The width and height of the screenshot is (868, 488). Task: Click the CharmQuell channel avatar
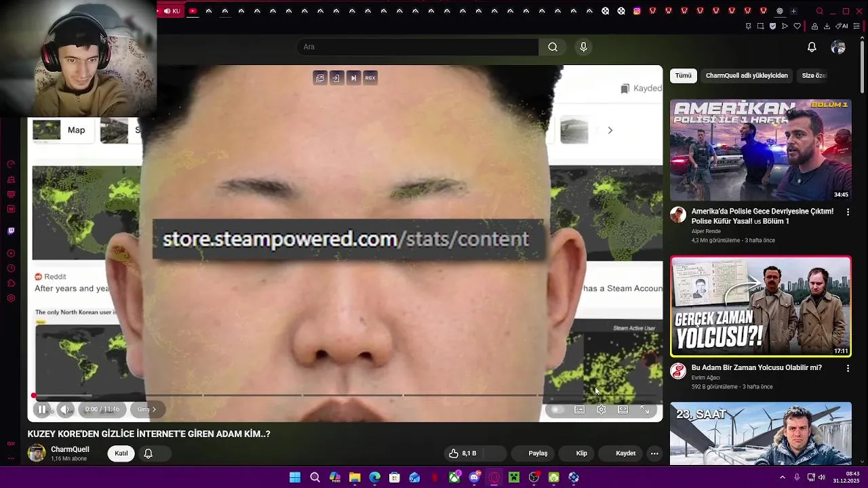(x=37, y=453)
